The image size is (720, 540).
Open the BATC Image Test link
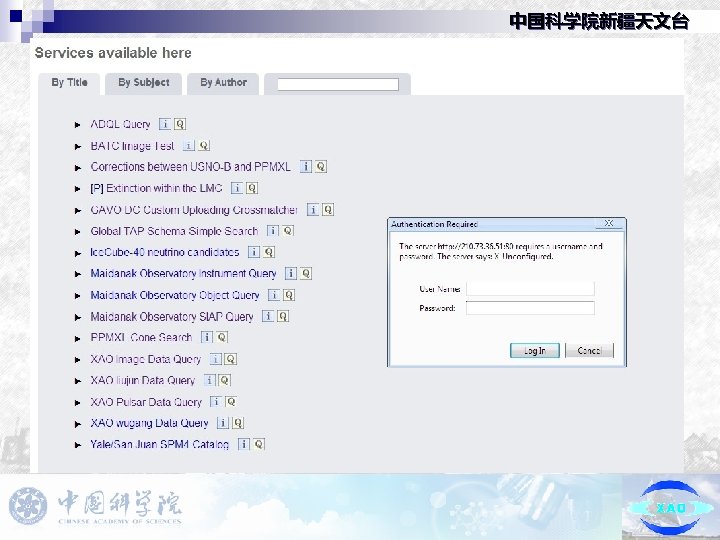pyautogui.click(x=132, y=146)
